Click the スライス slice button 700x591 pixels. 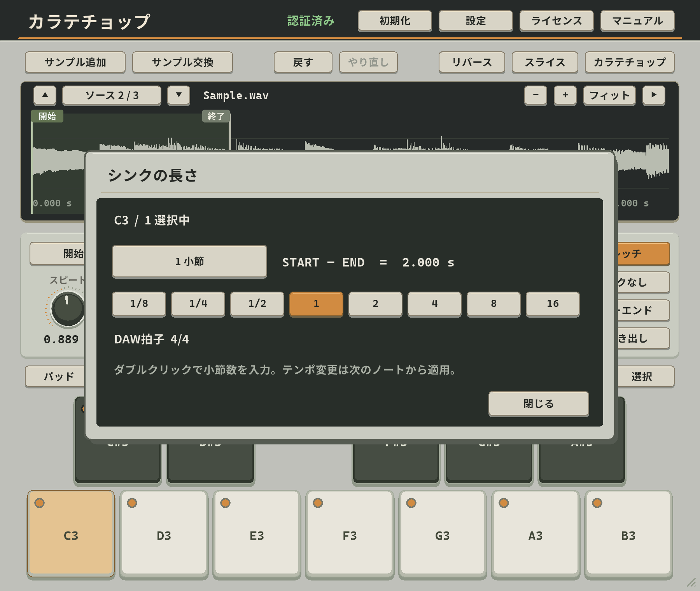pyautogui.click(x=545, y=62)
